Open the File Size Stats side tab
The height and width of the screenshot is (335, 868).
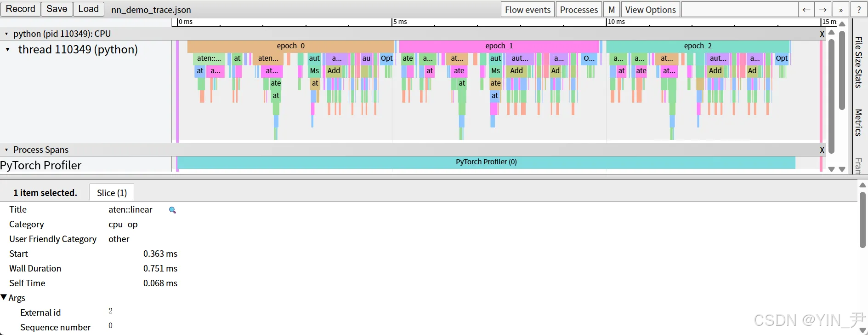[858, 62]
